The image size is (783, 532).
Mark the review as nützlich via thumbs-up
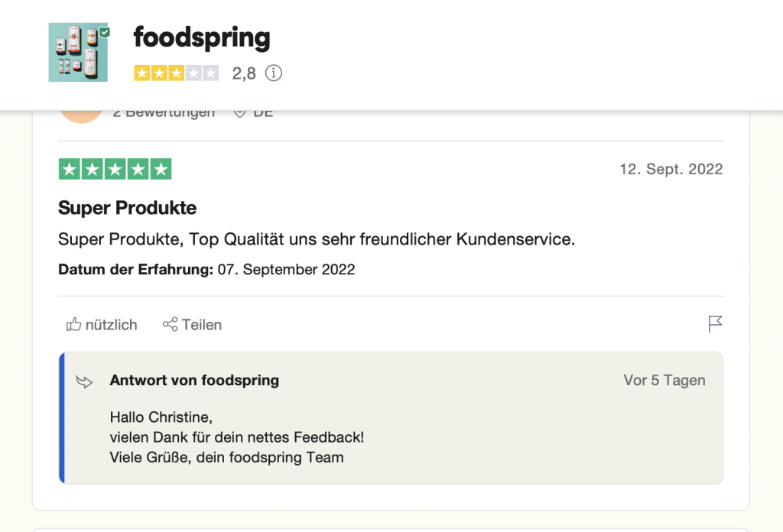point(74,324)
